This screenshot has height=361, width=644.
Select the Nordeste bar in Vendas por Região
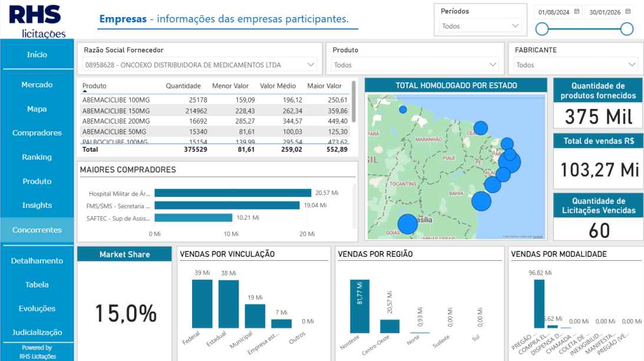coord(359,306)
